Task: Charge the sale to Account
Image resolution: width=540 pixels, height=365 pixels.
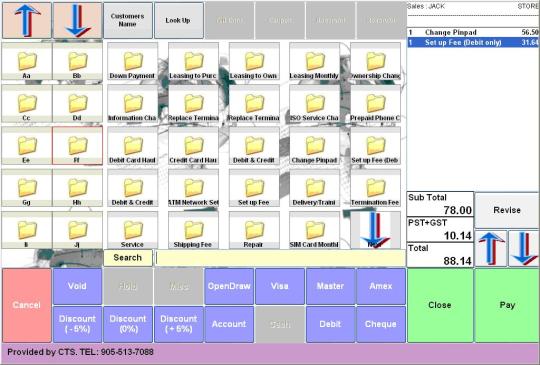Action: pyautogui.click(x=229, y=324)
